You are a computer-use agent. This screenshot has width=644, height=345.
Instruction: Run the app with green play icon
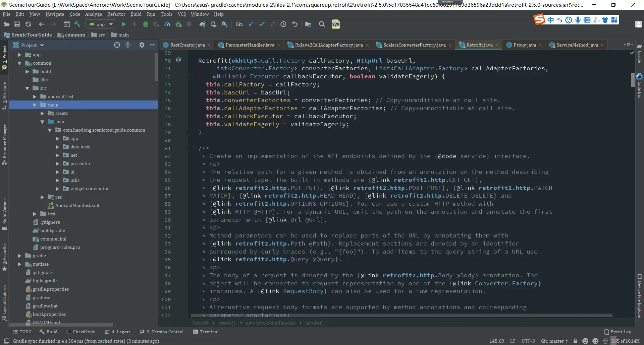[x=124, y=24]
